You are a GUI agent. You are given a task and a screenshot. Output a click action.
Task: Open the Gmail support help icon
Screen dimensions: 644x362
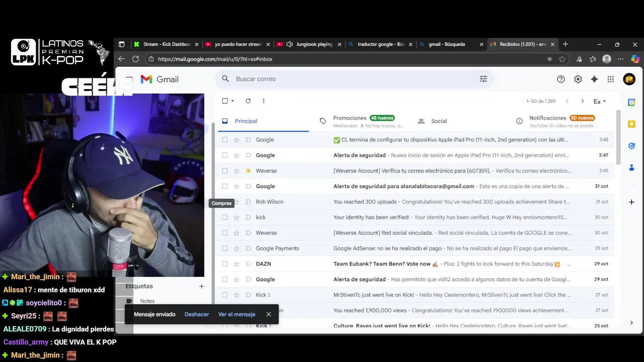tap(561, 79)
